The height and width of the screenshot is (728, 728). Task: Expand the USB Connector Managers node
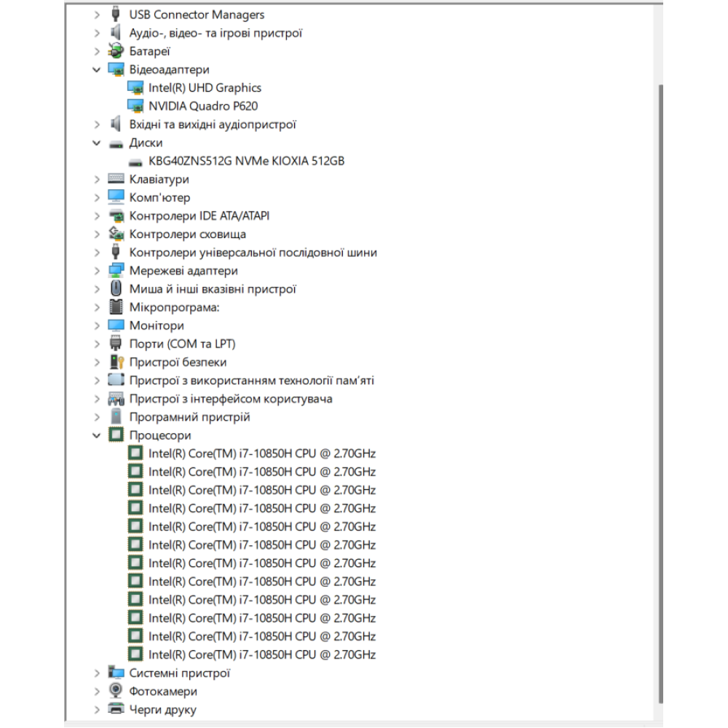97,15
